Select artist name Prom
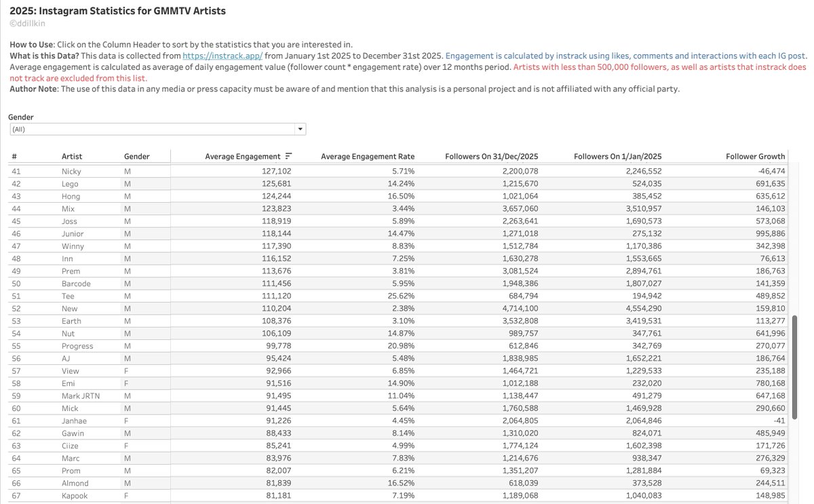814x504 pixels. [x=71, y=471]
